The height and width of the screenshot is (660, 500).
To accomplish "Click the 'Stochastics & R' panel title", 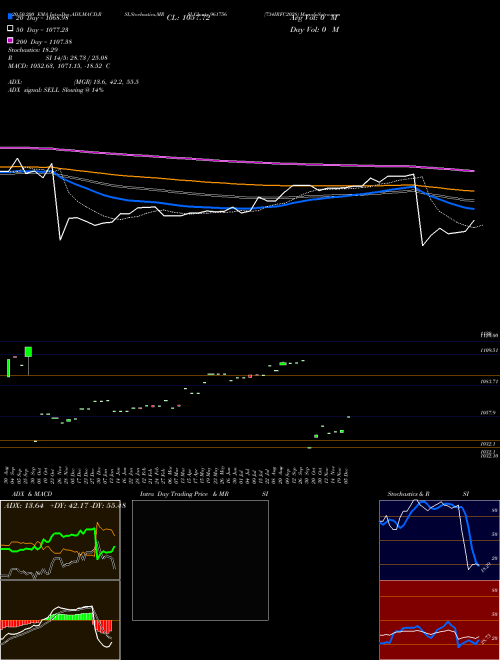I will (x=408, y=494).
